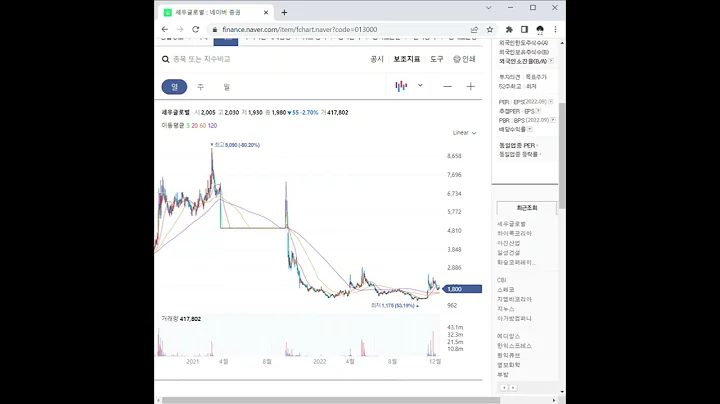Open 스페코 in recent list

[506, 290]
